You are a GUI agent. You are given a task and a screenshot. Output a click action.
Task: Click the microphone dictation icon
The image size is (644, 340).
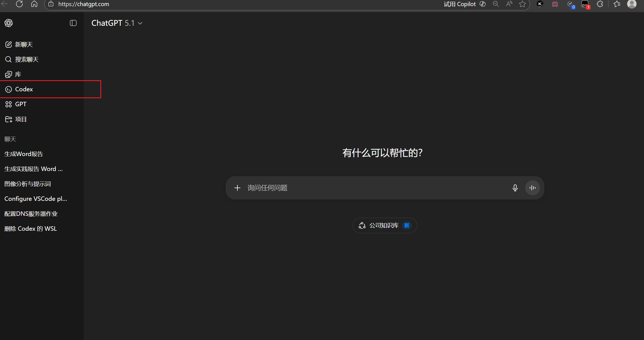(x=515, y=188)
